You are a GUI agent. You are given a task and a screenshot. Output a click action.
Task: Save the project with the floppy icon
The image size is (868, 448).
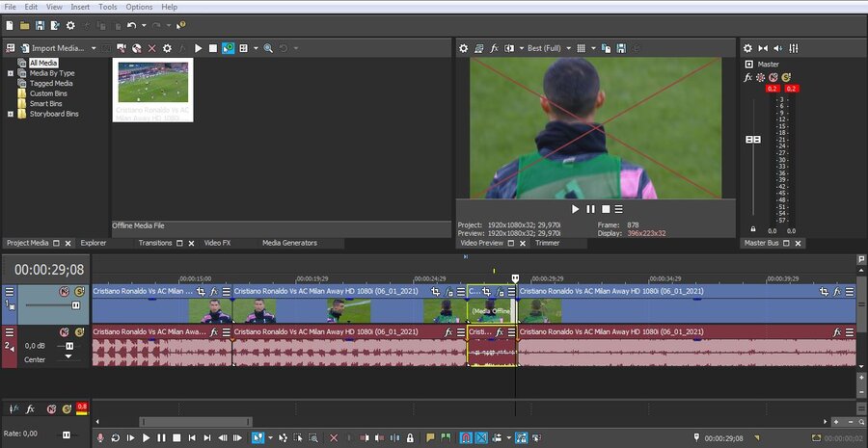(x=40, y=25)
